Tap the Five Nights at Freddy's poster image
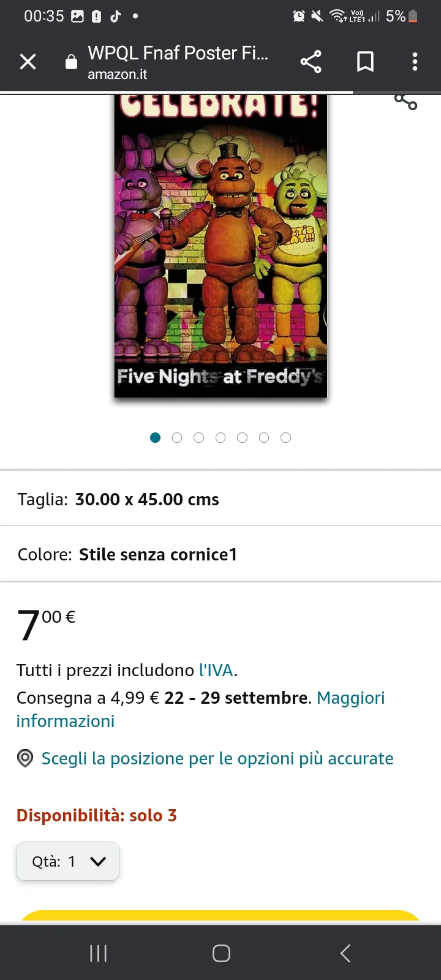 [x=221, y=246]
